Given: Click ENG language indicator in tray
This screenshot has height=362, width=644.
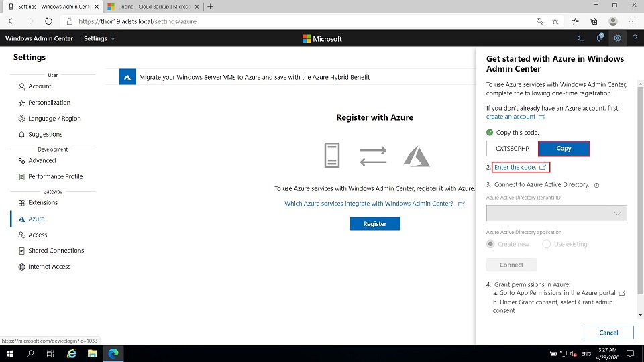Looking at the screenshot, I should pos(586,354).
